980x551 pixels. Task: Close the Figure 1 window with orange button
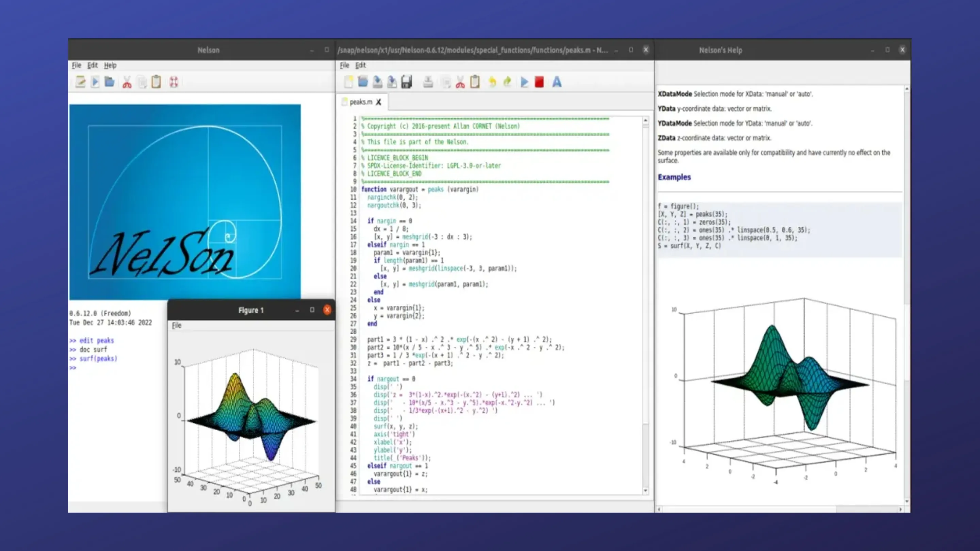point(327,310)
